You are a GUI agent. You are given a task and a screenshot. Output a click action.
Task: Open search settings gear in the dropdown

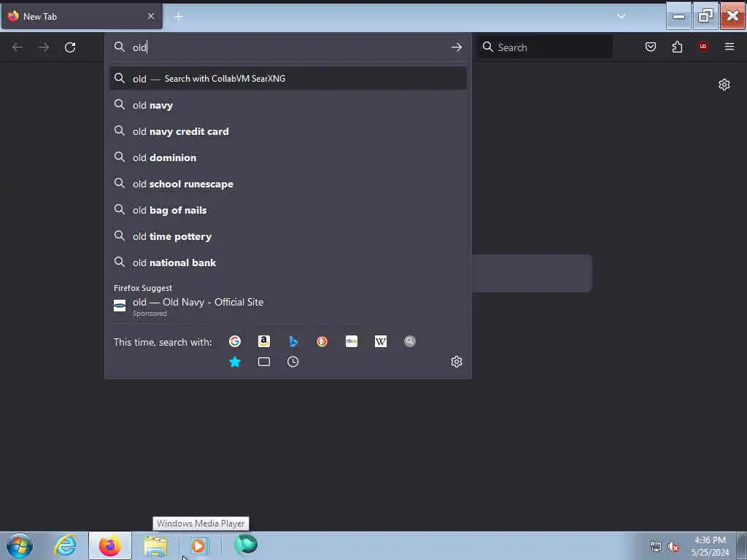(x=457, y=362)
